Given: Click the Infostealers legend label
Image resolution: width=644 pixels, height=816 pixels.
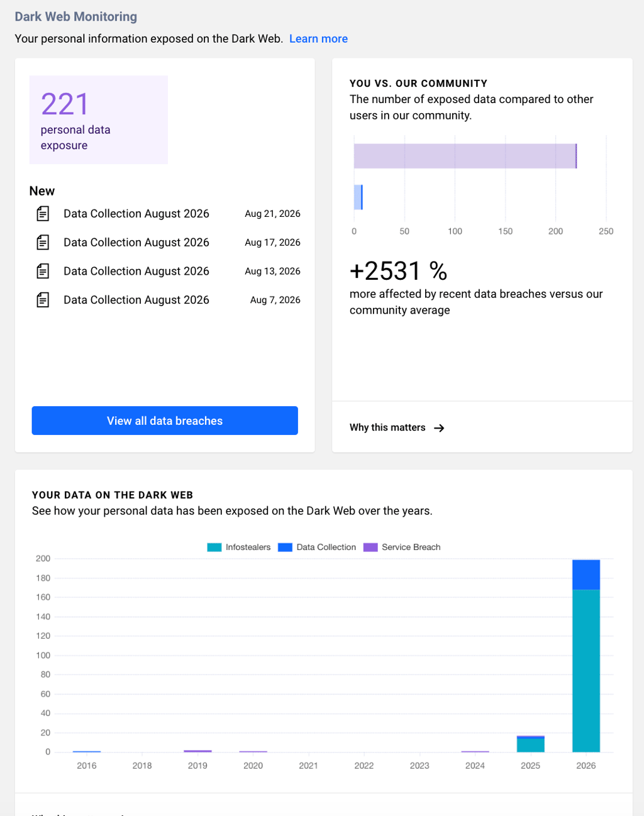Looking at the screenshot, I should coord(248,548).
